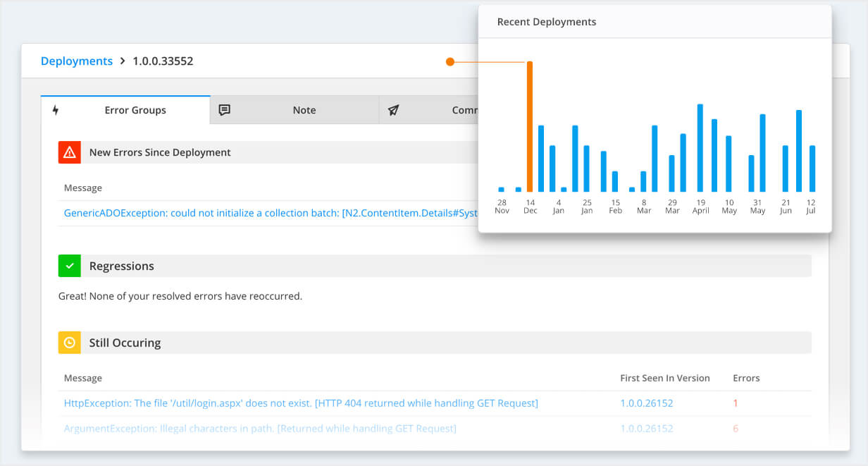Click the speech bubble icon on the Note tab

(224, 110)
